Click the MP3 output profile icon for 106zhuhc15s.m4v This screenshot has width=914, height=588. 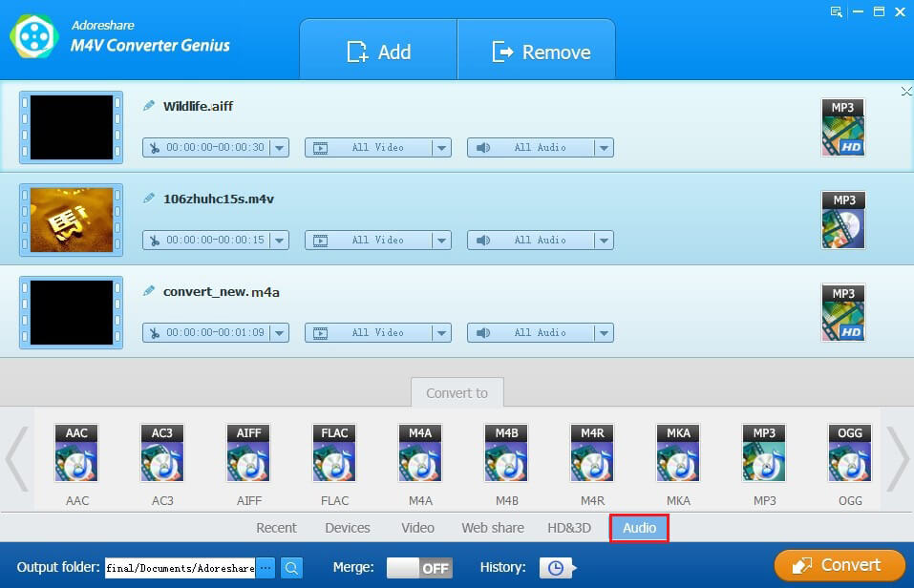click(843, 220)
